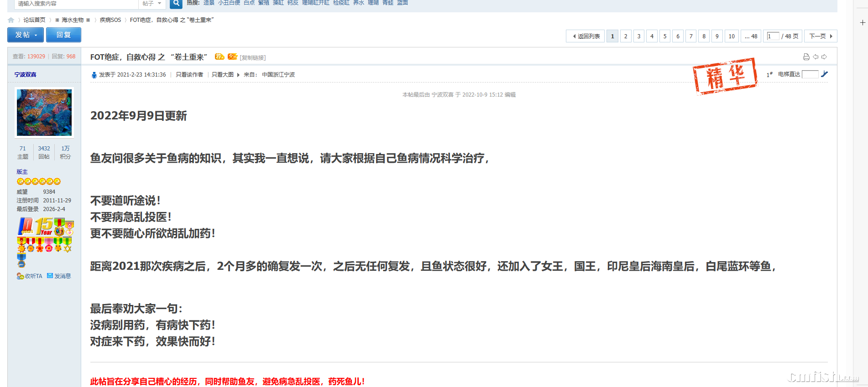Open 宁波双喜 user profile name link
This screenshot has width=868, height=387.
(26, 75)
